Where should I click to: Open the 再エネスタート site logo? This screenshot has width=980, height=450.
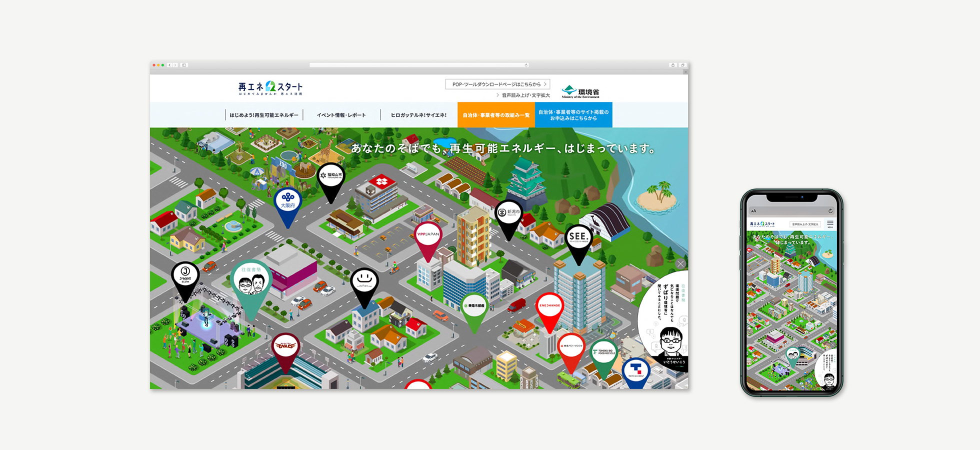click(x=270, y=88)
